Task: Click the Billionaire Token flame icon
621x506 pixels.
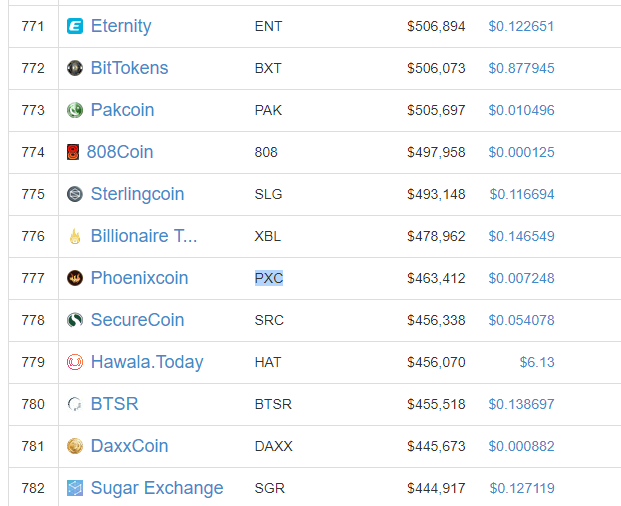Action: 75,236
